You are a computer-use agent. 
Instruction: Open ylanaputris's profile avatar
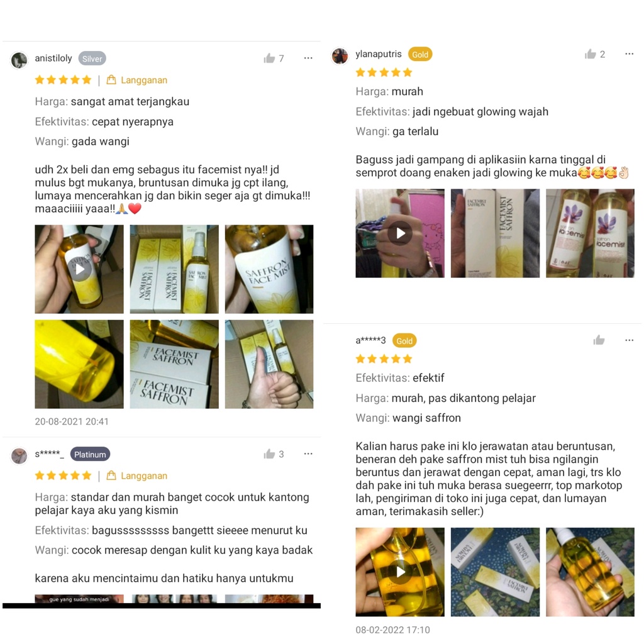coord(340,56)
